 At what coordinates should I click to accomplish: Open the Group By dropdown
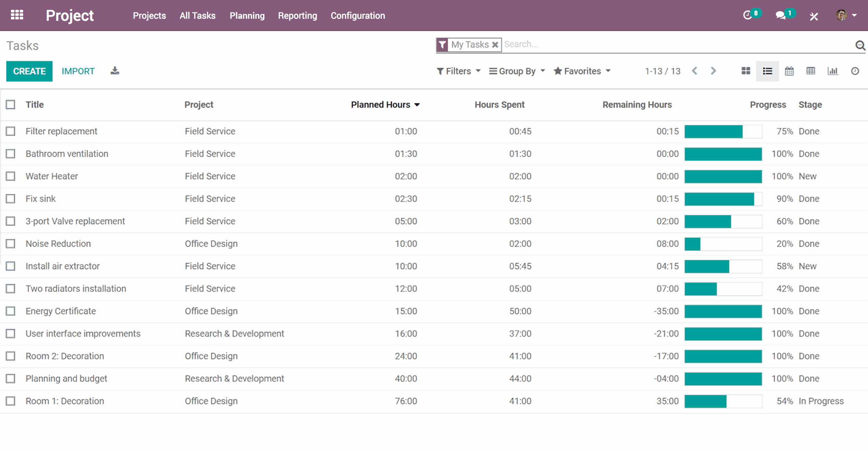[x=516, y=71]
